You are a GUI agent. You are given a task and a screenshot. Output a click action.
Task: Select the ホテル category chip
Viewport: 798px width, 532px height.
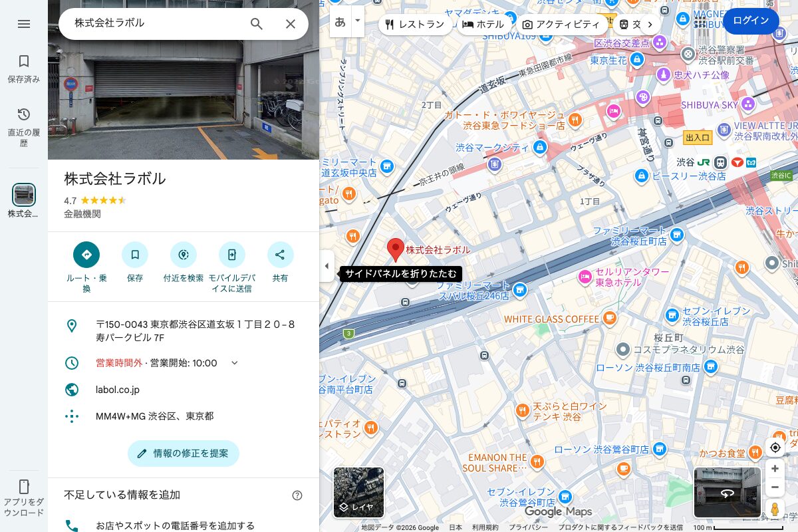483,24
